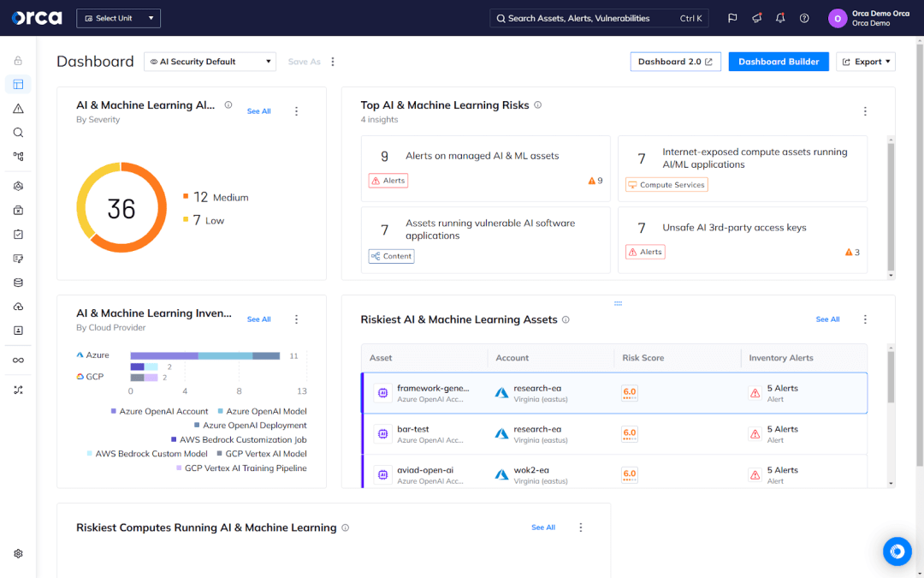Screen dimensions: 924x578
Task: Toggle the Medium severity legend entry
Action: pyautogui.click(x=216, y=197)
